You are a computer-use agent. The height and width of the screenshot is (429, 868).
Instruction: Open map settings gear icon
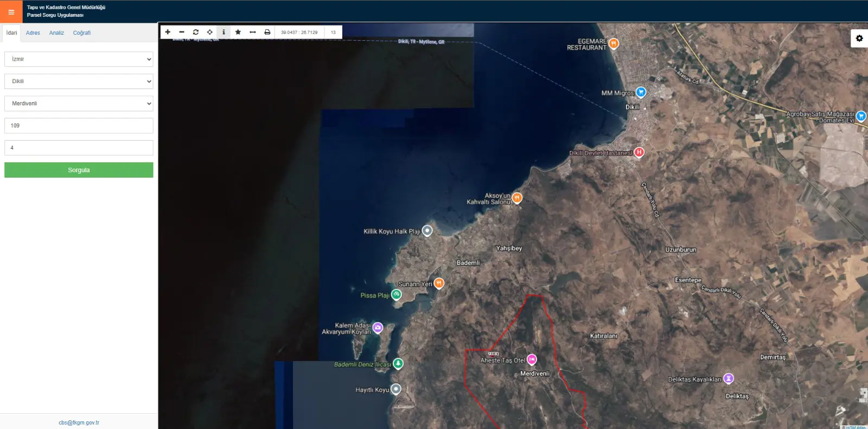click(x=859, y=38)
